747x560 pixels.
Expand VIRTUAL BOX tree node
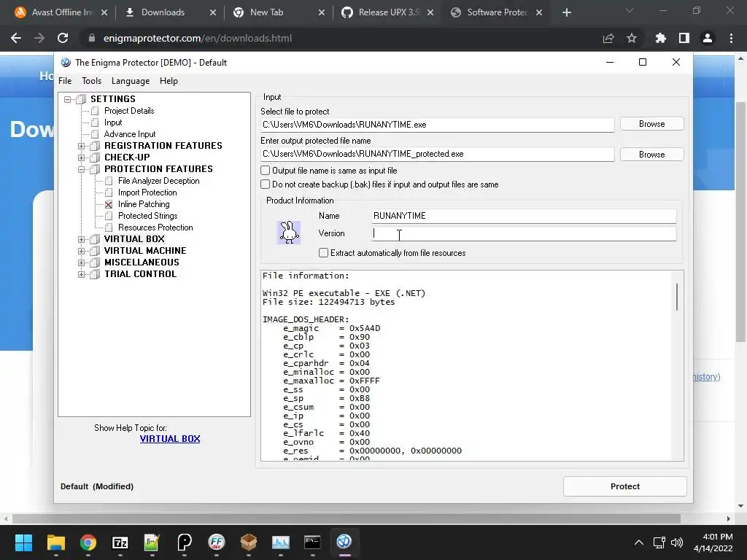[82, 239]
